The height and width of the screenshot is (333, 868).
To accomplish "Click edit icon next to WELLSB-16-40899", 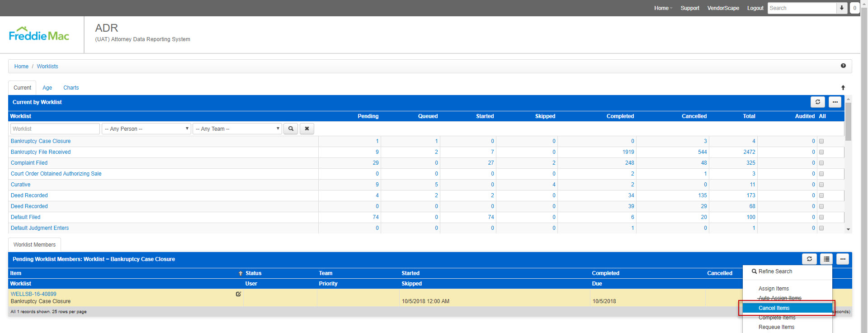I will 238,294.
